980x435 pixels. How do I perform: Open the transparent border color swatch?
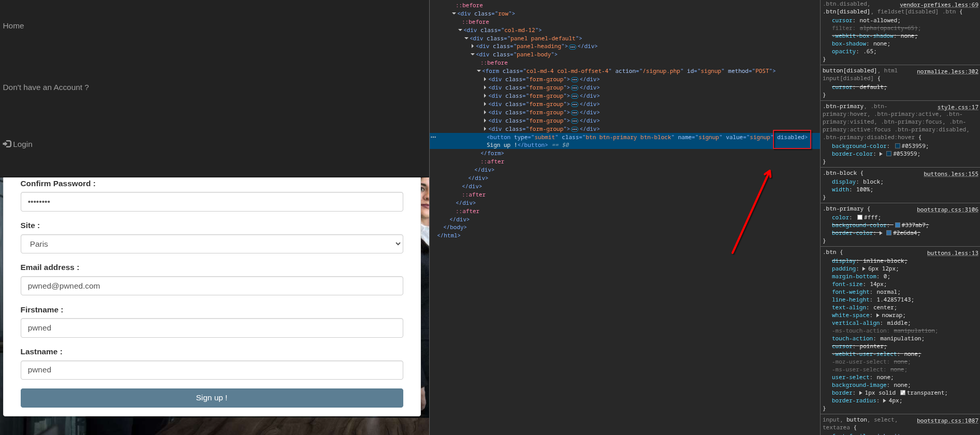(903, 393)
